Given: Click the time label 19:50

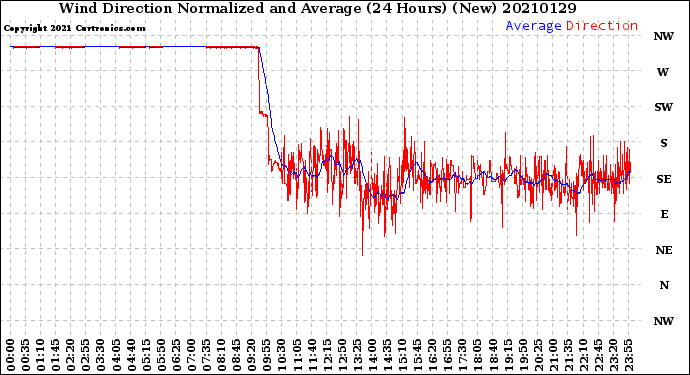Looking at the screenshot, I should tap(523, 355).
